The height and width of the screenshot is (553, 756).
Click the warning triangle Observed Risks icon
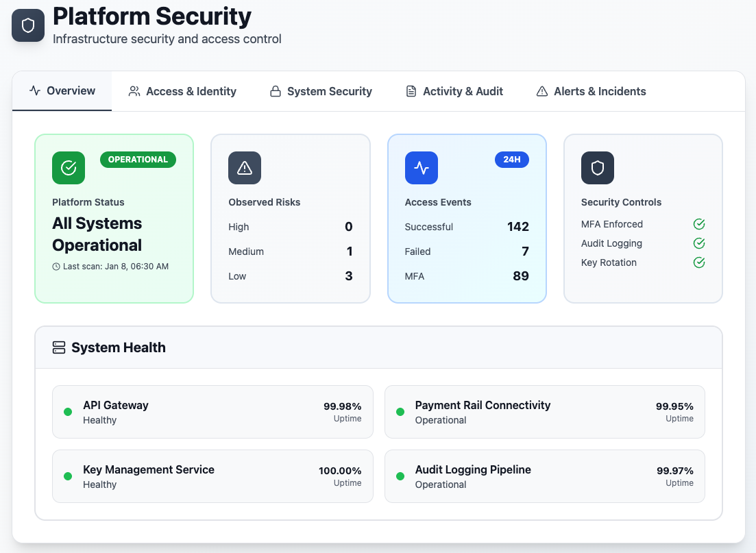[x=245, y=168]
